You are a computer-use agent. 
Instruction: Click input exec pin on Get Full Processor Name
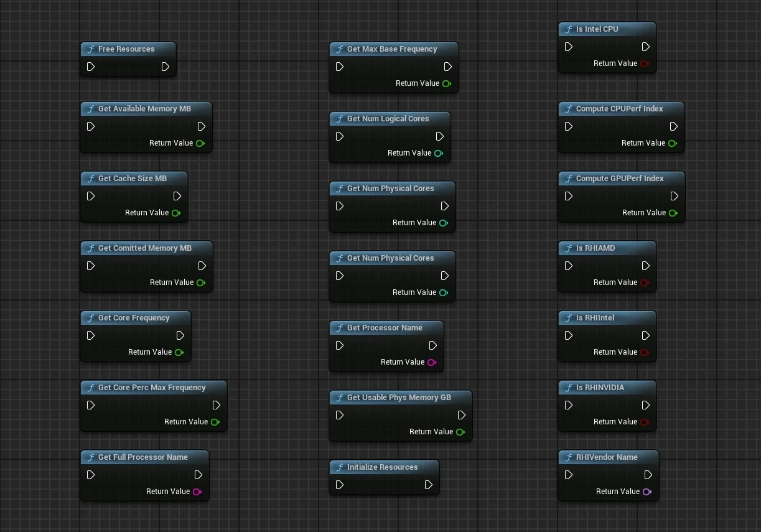[x=91, y=475]
